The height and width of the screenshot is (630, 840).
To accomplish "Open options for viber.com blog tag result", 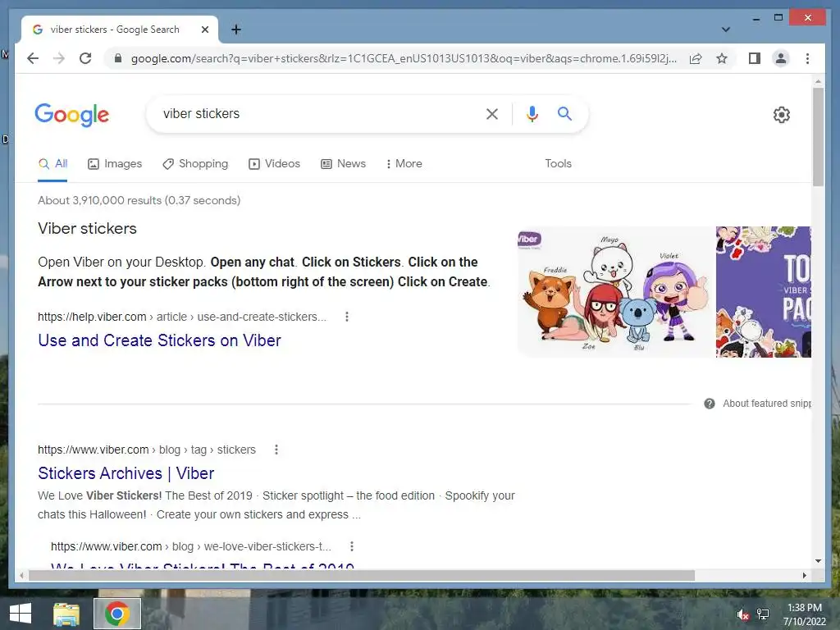I will pyautogui.click(x=276, y=450).
